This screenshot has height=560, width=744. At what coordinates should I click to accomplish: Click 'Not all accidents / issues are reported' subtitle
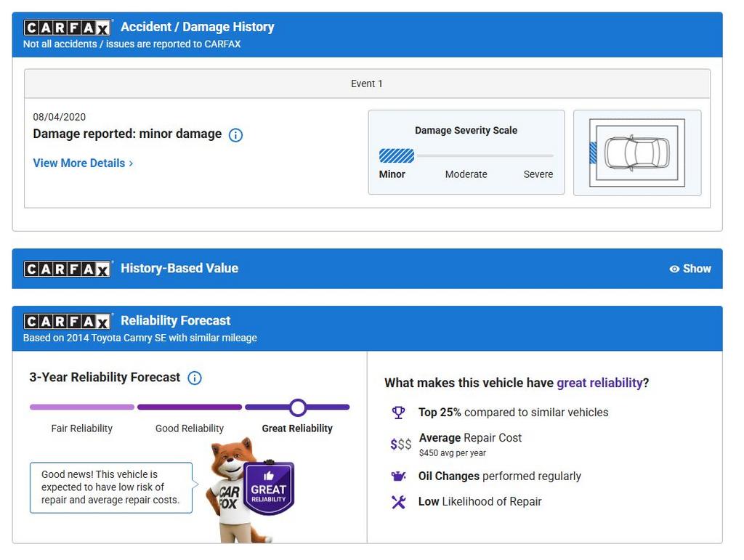coord(132,44)
